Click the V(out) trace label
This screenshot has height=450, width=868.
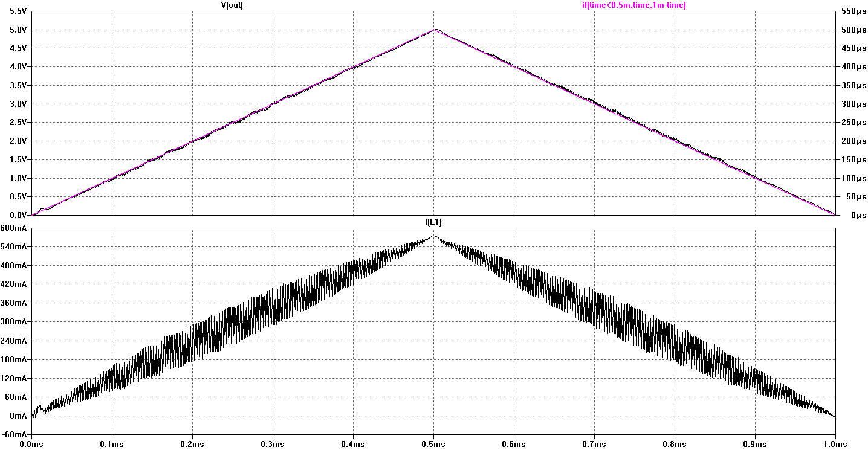point(232,5)
